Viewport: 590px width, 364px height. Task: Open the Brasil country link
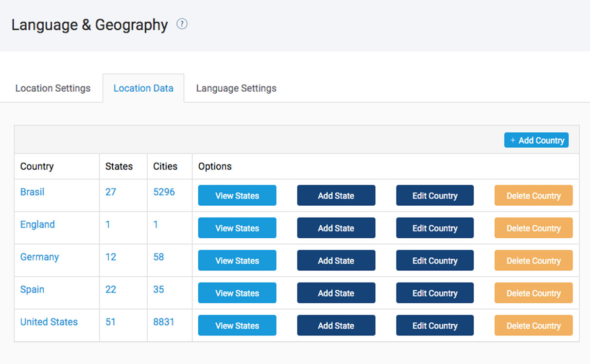(32, 192)
